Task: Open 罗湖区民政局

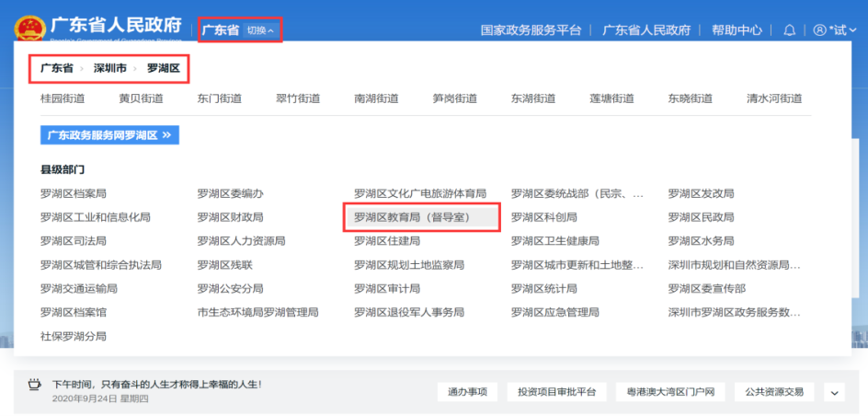Action: click(702, 217)
